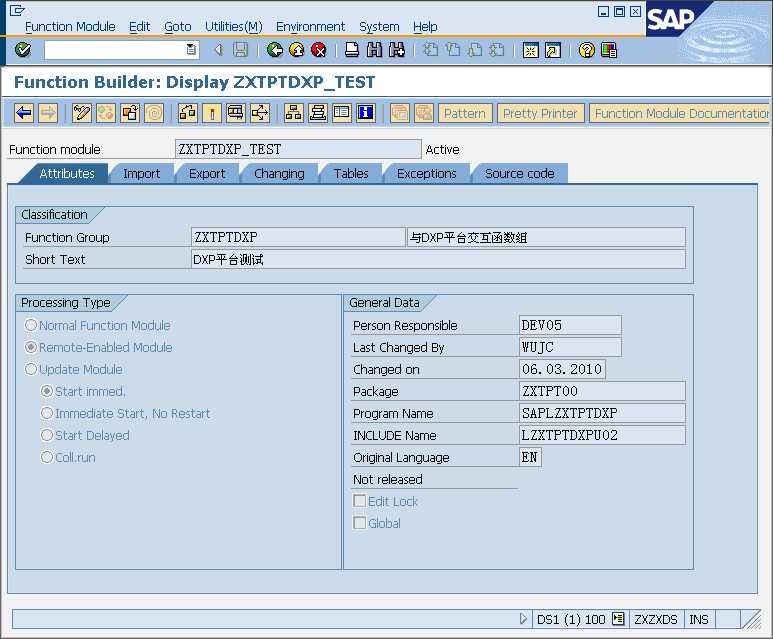
Task: Open Customize Local Layout icon
Action: [x=609, y=50]
